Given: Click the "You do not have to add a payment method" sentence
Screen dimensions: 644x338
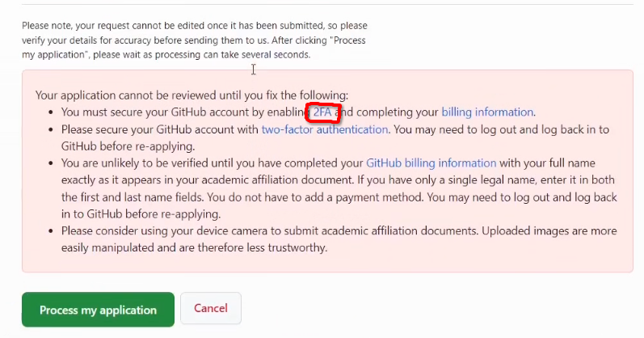Looking at the screenshot, I should (x=315, y=197).
